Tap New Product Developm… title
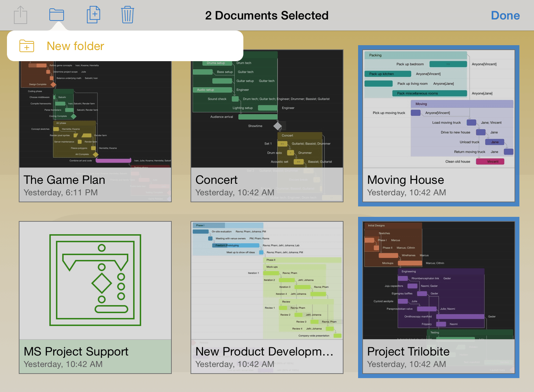The image size is (534, 392). (x=265, y=351)
